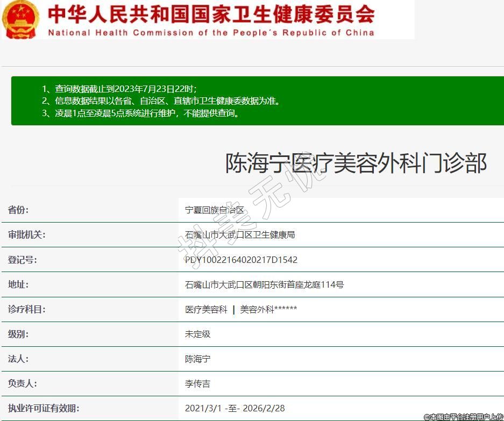Click the legal person value 陈海宁
Image resolution: width=504 pixels, height=421 pixels.
(x=197, y=359)
